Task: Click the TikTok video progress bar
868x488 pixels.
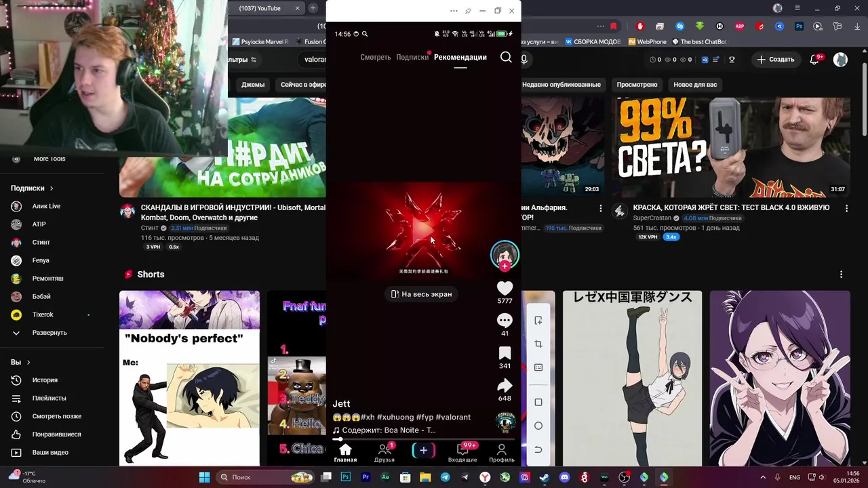Action: coord(424,439)
